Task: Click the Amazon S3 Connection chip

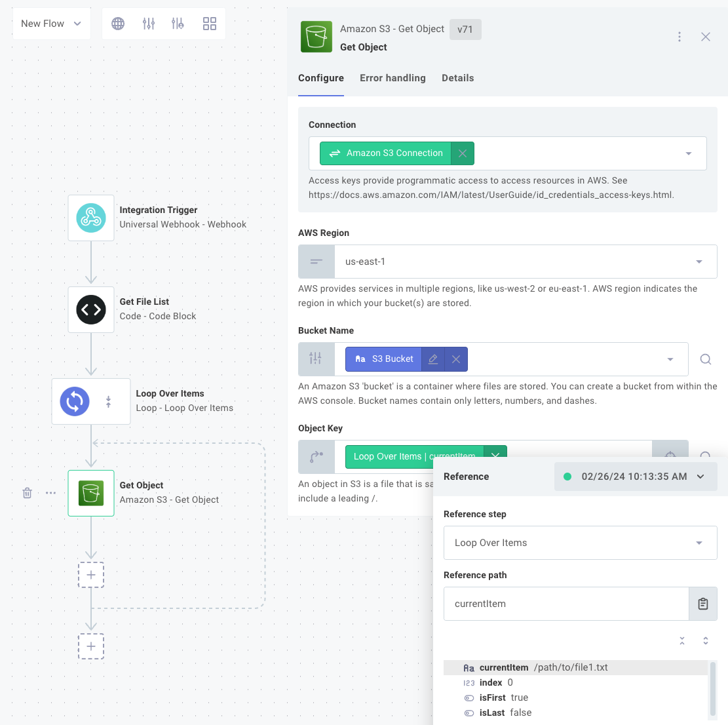Action: pos(385,153)
